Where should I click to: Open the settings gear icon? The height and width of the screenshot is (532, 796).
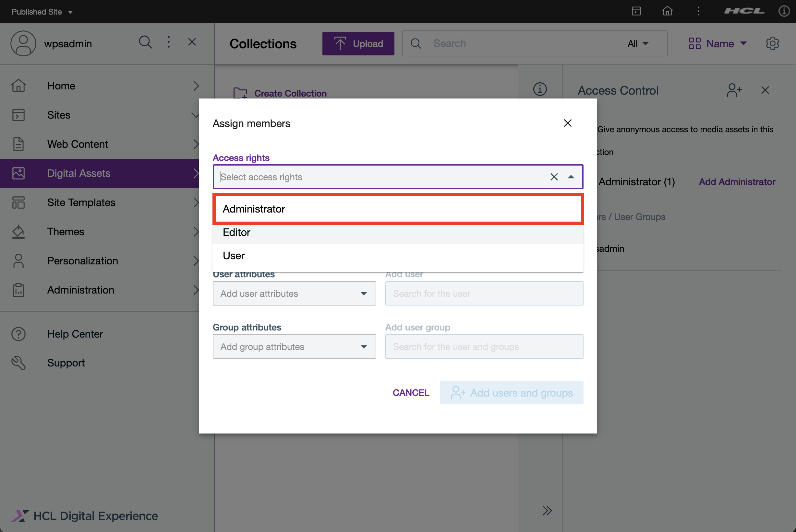click(x=772, y=43)
